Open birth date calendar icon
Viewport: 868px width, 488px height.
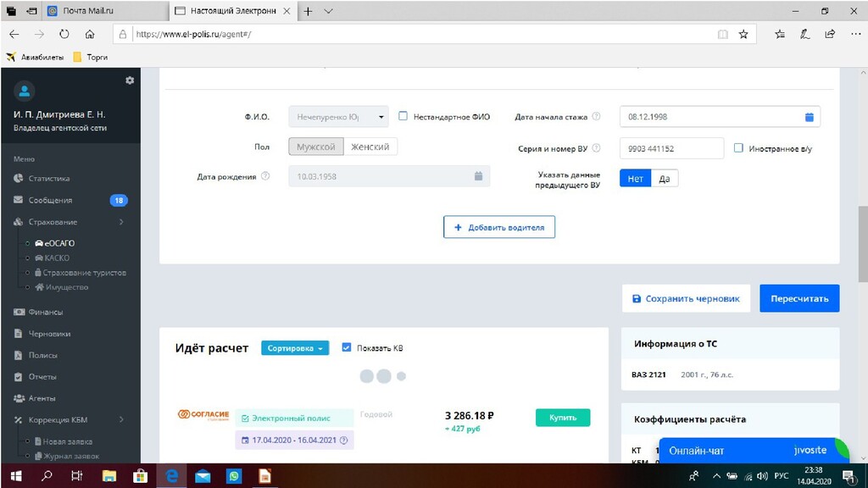coord(478,176)
